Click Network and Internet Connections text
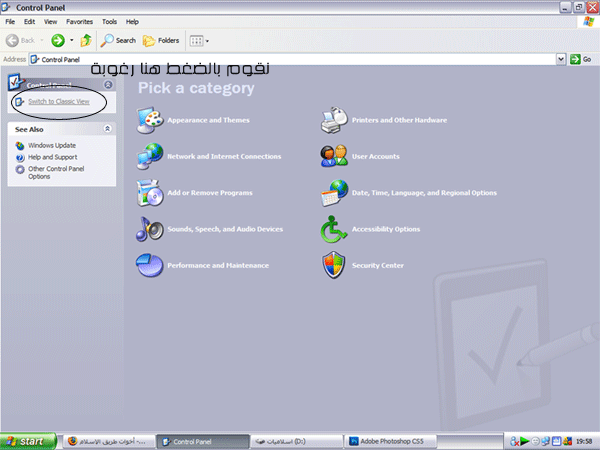This screenshot has height=450, width=600. click(x=224, y=157)
